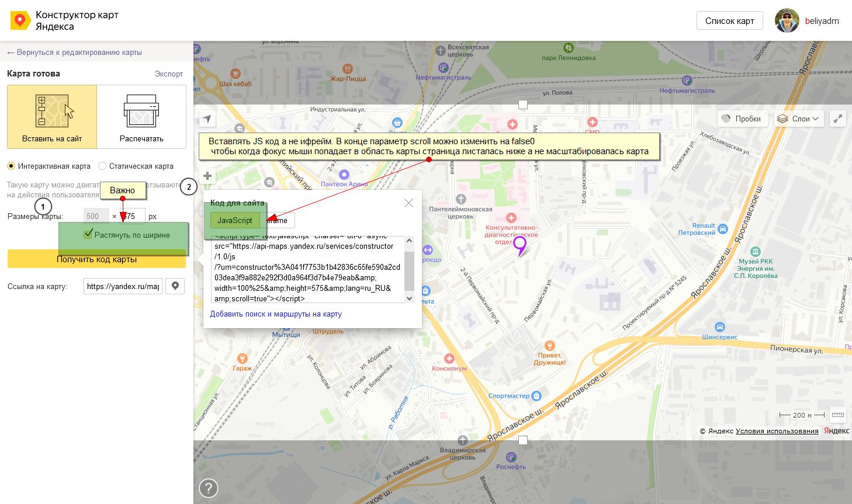This screenshot has width=852, height=504.
Task: Close the Код для сайта popup
Action: point(408,203)
